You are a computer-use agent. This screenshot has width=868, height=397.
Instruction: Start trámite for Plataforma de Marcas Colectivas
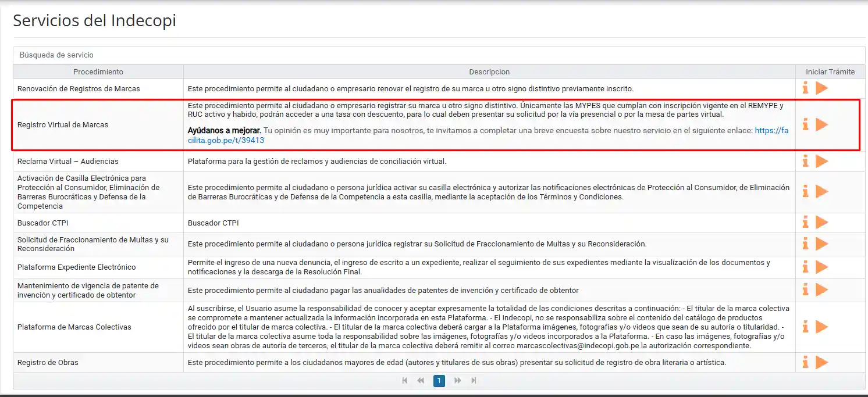821,327
